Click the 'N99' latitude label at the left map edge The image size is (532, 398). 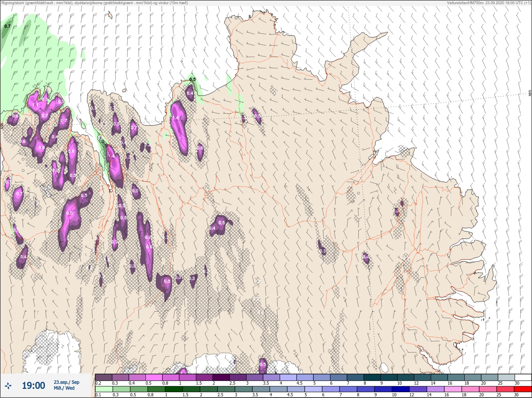click(2, 125)
